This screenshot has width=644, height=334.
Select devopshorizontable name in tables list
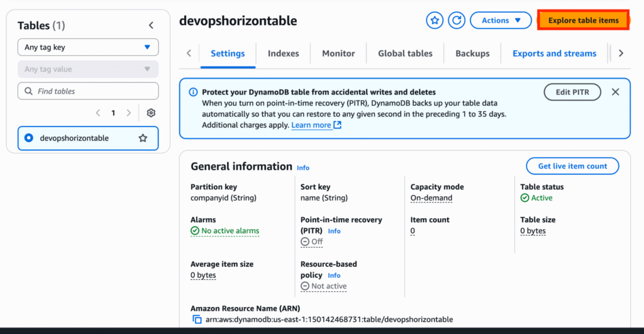(x=74, y=138)
